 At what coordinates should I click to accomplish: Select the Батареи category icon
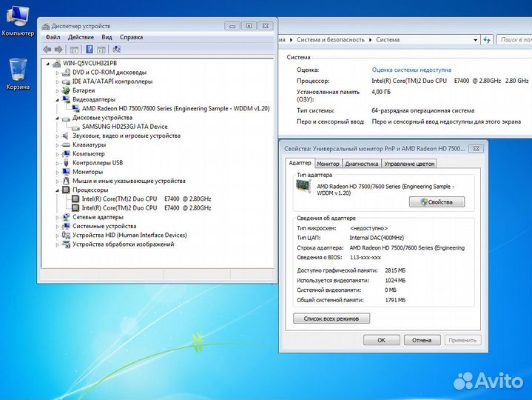[66, 90]
